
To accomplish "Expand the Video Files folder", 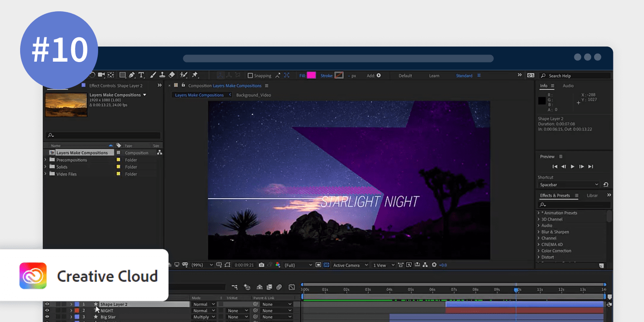I will (45, 174).
